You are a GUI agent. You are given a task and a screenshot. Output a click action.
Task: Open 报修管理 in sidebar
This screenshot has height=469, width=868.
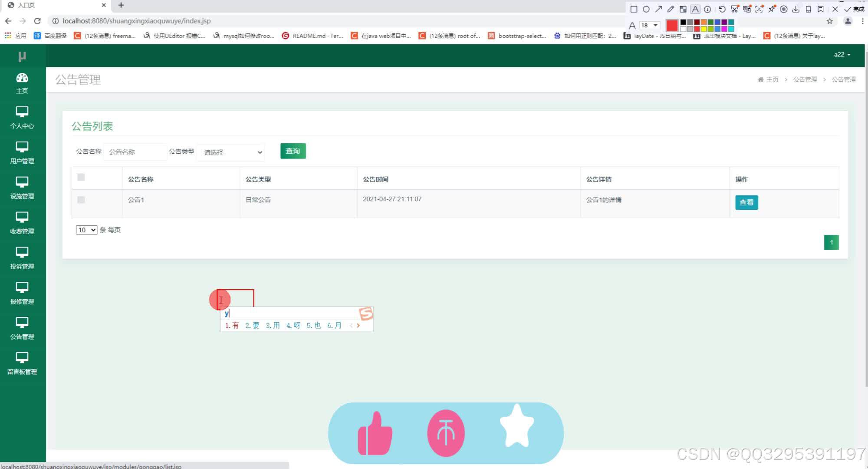pos(22,294)
